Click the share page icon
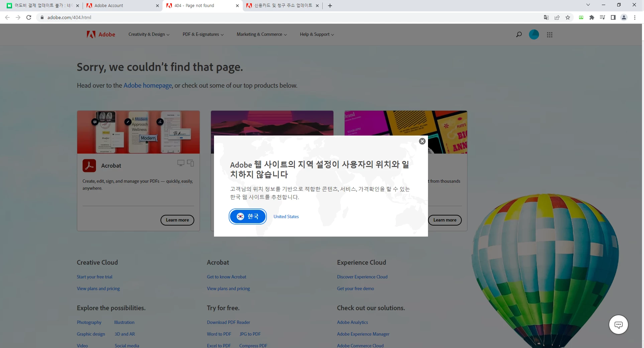Image resolution: width=644 pixels, height=348 pixels. [x=557, y=17]
